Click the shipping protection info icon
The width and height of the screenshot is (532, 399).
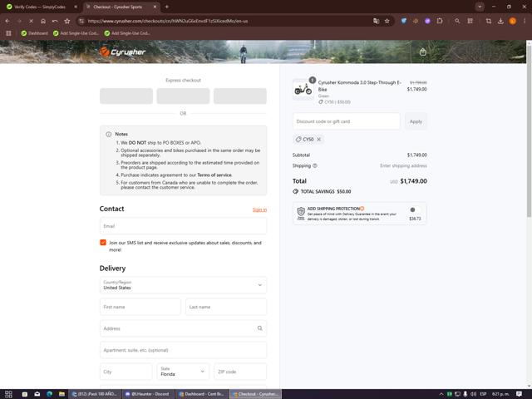[x=362, y=209]
